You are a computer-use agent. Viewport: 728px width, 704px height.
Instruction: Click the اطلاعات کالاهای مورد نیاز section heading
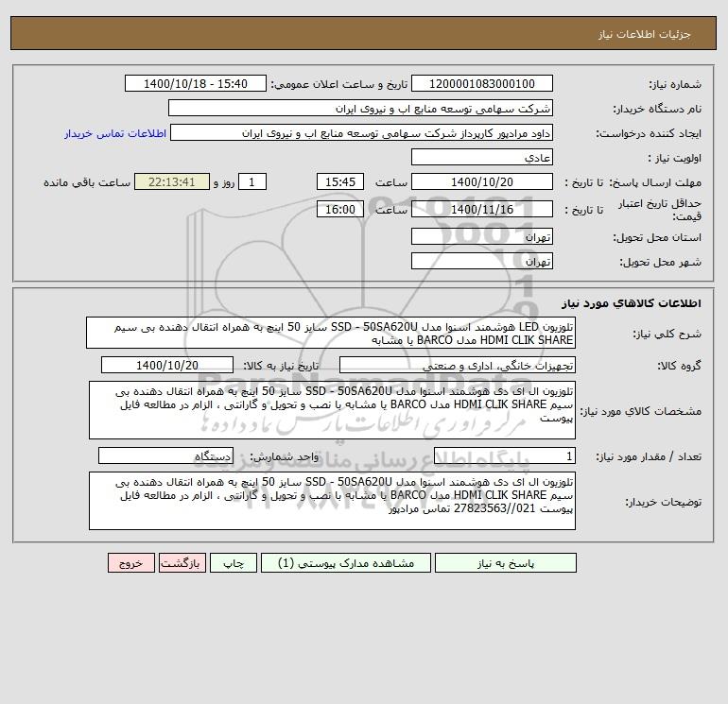click(632, 303)
